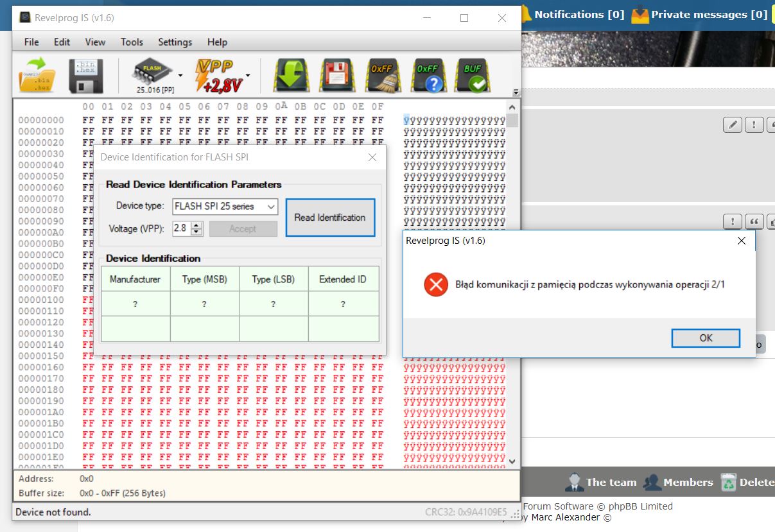Check private messages via the envelope icon

click(640, 13)
